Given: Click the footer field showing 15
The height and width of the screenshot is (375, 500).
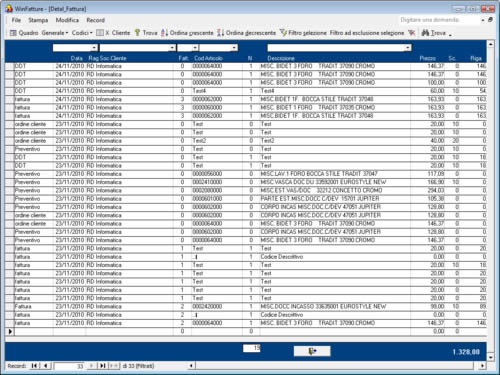Looking at the screenshot, I should (251, 348).
